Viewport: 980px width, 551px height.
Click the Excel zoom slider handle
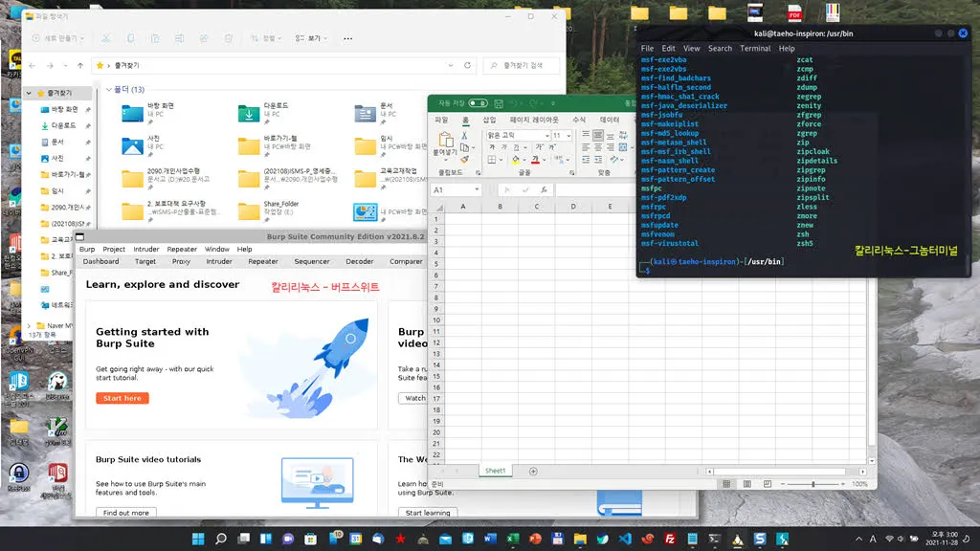813,484
